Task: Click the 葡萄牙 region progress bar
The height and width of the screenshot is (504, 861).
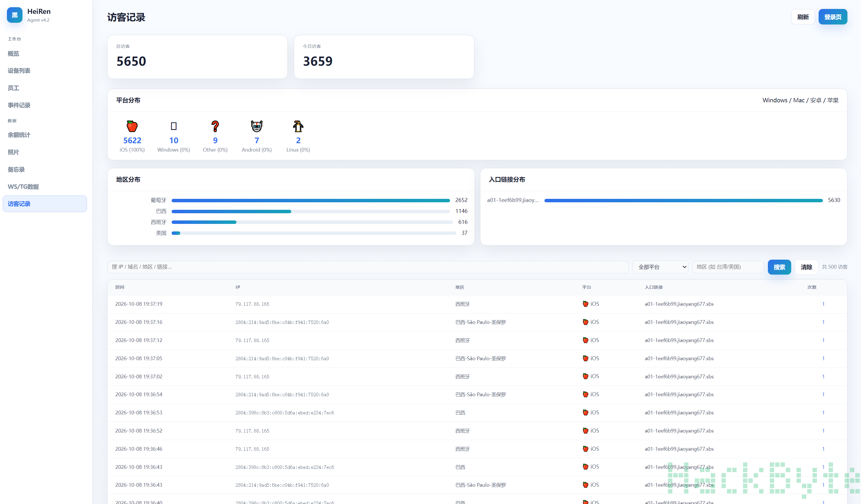Action: [x=311, y=201]
